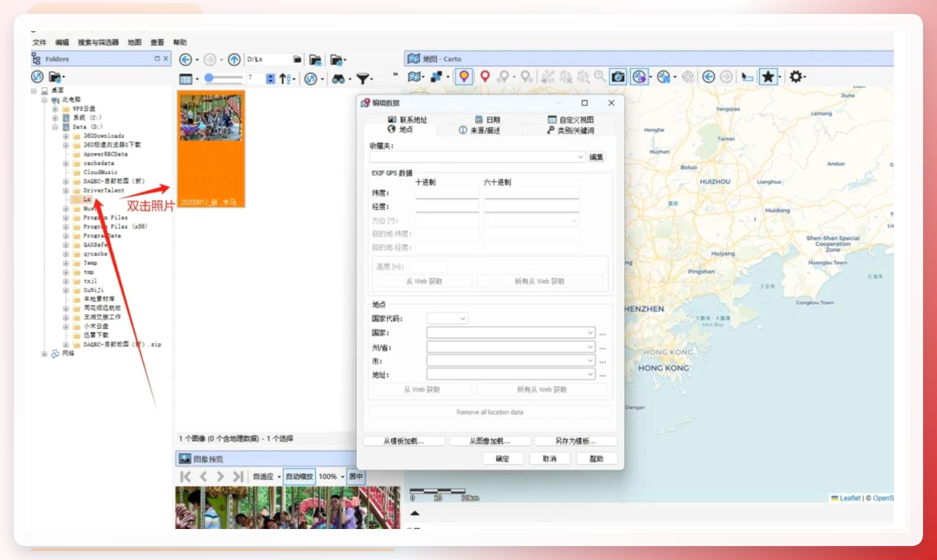Open the 文件 menu

(x=39, y=42)
